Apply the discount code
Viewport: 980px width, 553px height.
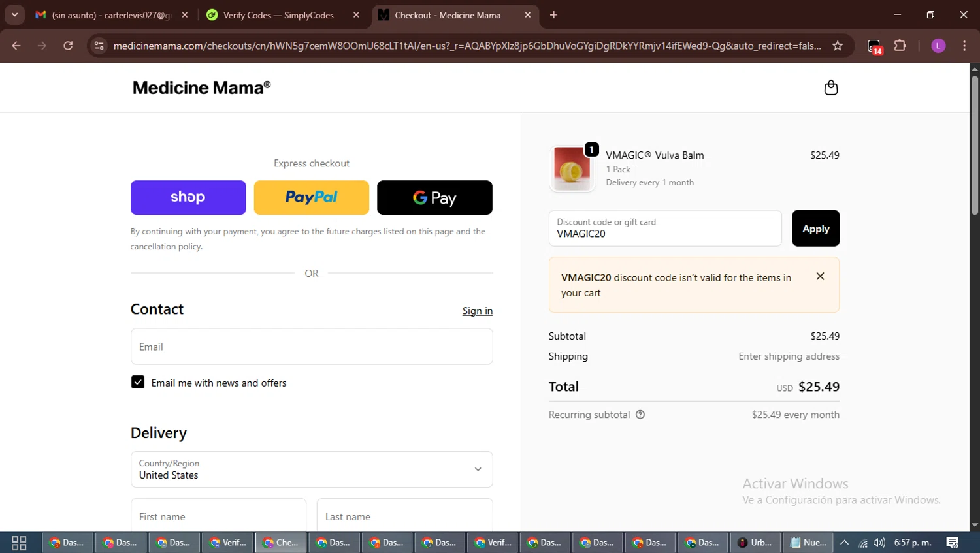click(x=816, y=229)
